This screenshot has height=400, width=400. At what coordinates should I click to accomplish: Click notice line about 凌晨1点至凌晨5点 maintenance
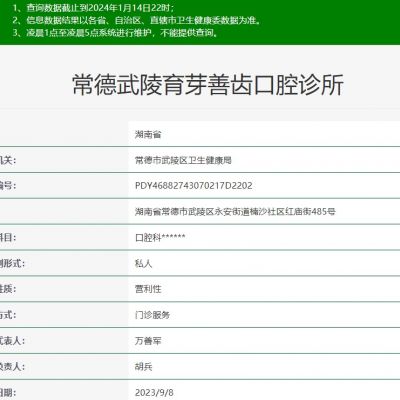(116, 33)
